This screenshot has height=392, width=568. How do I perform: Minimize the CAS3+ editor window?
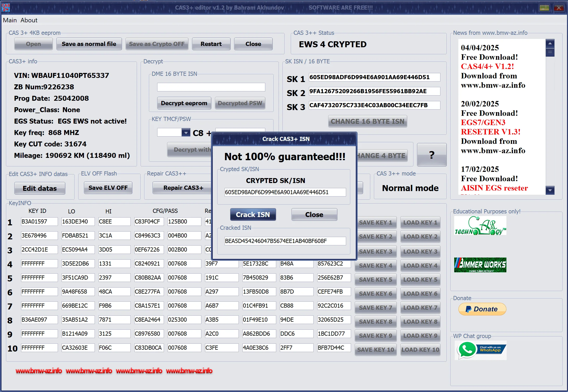[x=544, y=8]
